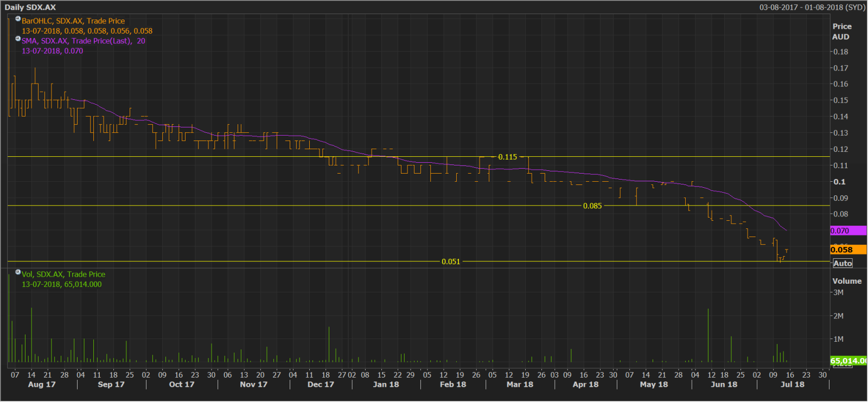Click the OHLC values line 13-07-2018, 0.058, 0.058, 0.056, 0.058
The width and height of the screenshot is (868, 402).
pyautogui.click(x=87, y=31)
